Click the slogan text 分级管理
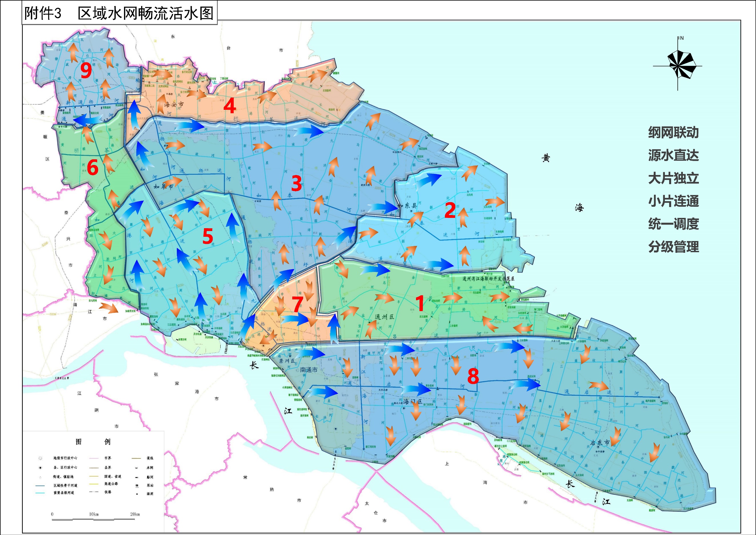 673,247
